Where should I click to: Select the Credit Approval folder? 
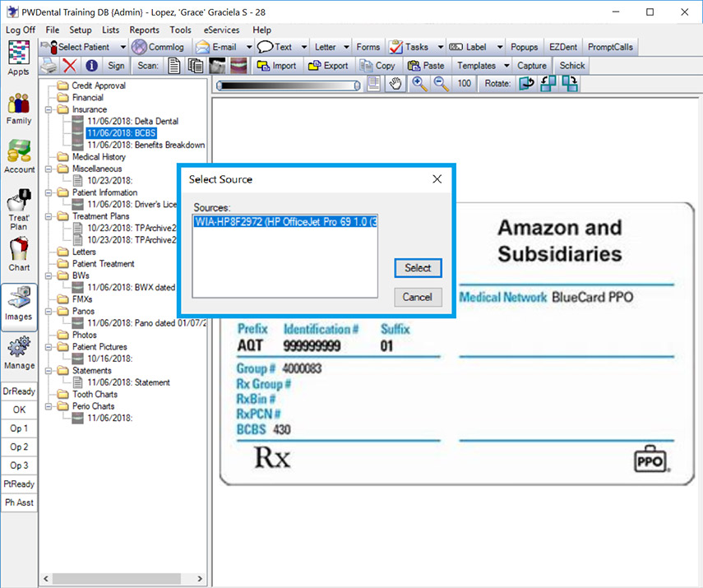(x=99, y=86)
